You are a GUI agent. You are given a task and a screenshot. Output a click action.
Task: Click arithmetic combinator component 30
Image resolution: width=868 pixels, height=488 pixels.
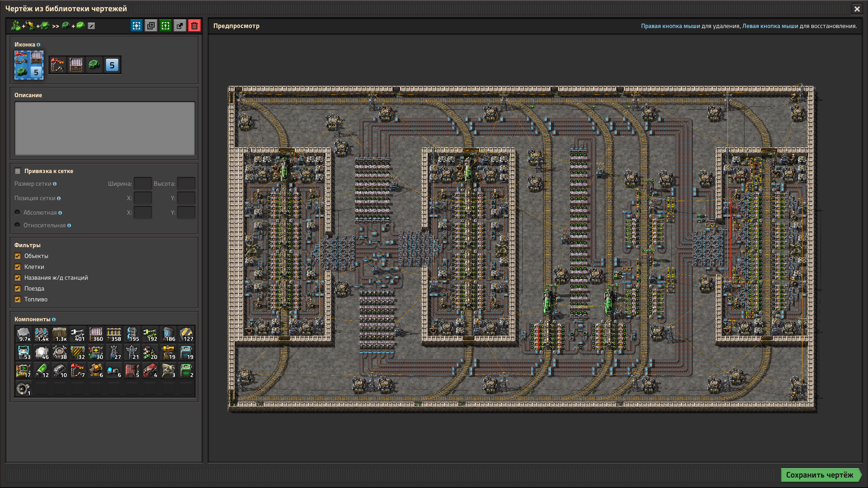(96, 352)
